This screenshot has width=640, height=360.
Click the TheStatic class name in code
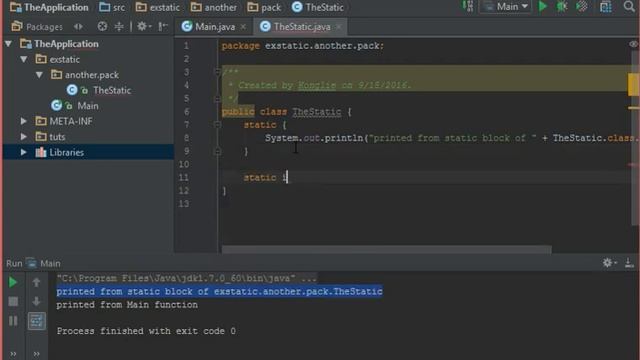tap(317, 111)
